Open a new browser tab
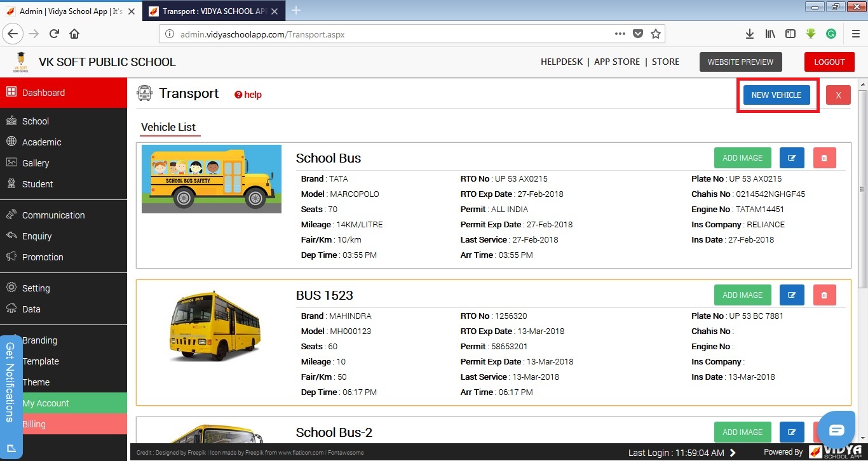Image resolution: width=868 pixels, height=461 pixels. (296, 11)
